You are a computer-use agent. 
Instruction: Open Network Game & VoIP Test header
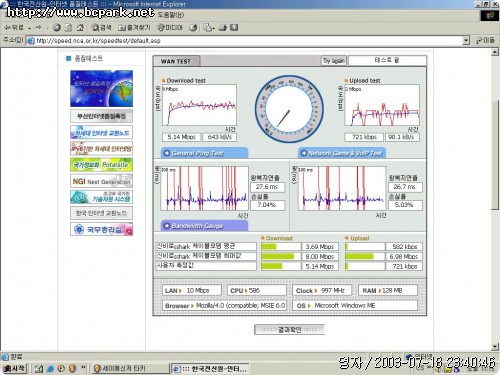pos(342,153)
